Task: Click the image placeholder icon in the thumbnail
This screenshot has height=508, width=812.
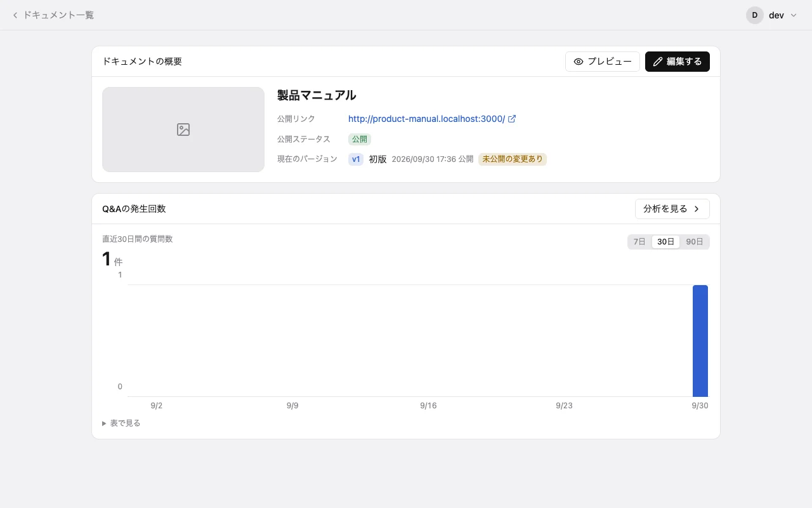Action: coord(183,130)
